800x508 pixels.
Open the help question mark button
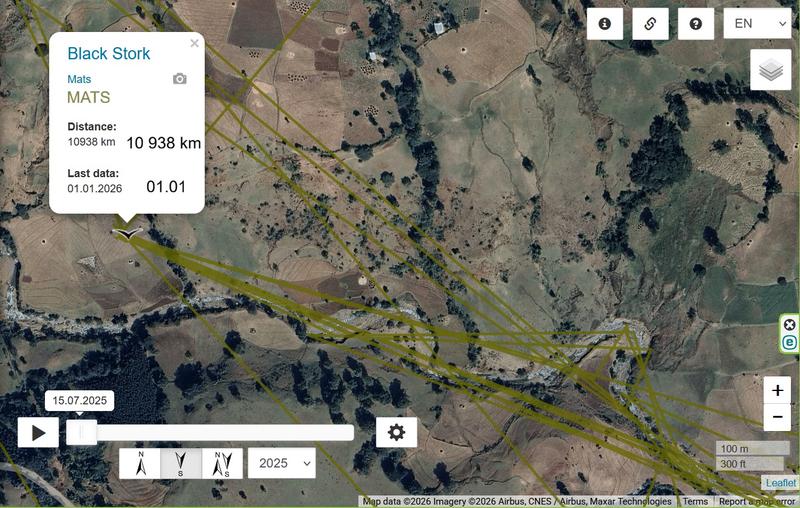pyautogui.click(x=695, y=23)
